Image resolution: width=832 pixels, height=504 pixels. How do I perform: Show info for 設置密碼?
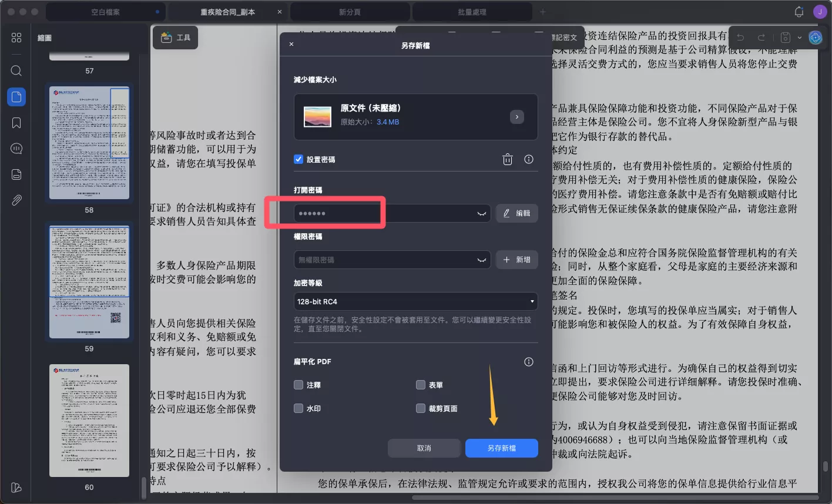coord(529,159)
